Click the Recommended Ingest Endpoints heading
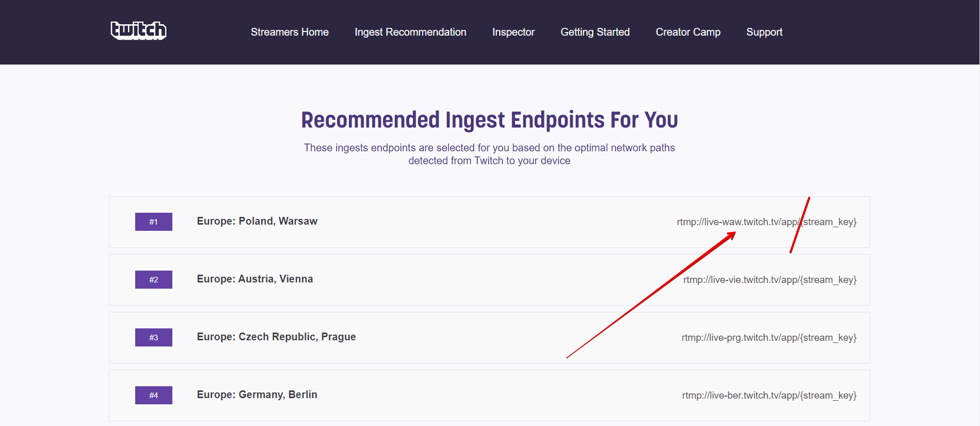 tap(489, 120)
